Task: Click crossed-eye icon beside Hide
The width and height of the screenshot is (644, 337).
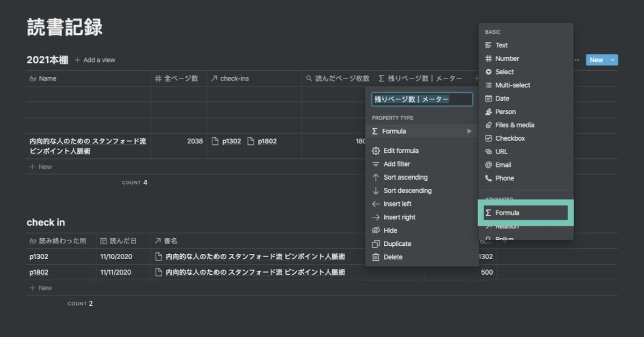Action: coord(376,231)
